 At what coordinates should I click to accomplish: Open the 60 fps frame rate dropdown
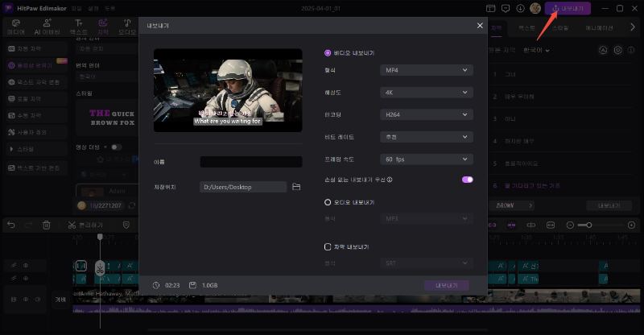coord(427,159)
